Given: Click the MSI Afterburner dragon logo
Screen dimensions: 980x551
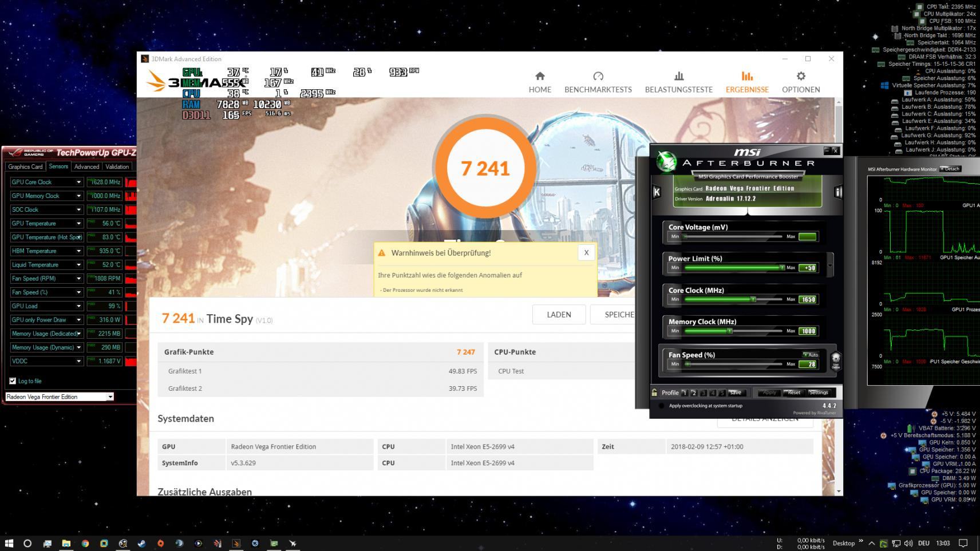Looking at the screenshot, I should point(666,161).
